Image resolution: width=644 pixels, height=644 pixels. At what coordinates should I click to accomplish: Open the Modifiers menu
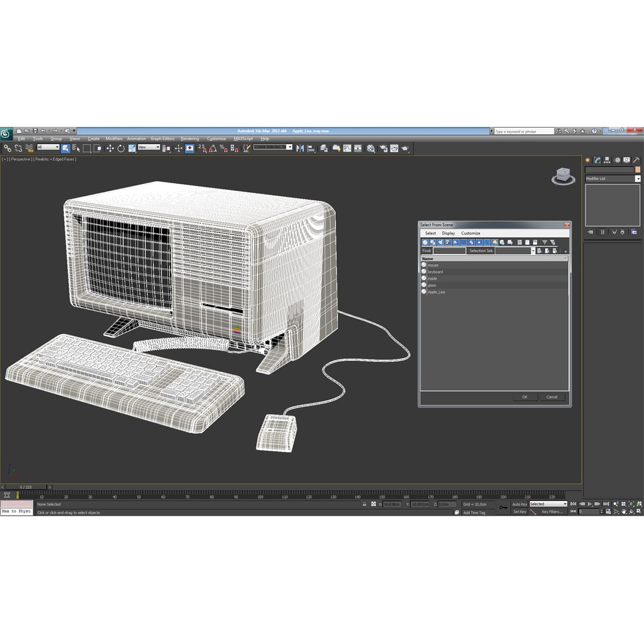(114, 139)
